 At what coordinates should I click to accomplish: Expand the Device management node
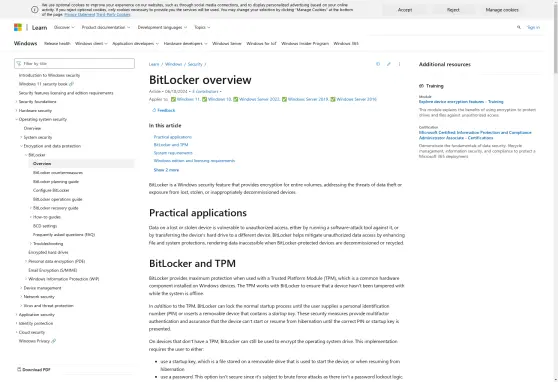(x=21, y=288)
